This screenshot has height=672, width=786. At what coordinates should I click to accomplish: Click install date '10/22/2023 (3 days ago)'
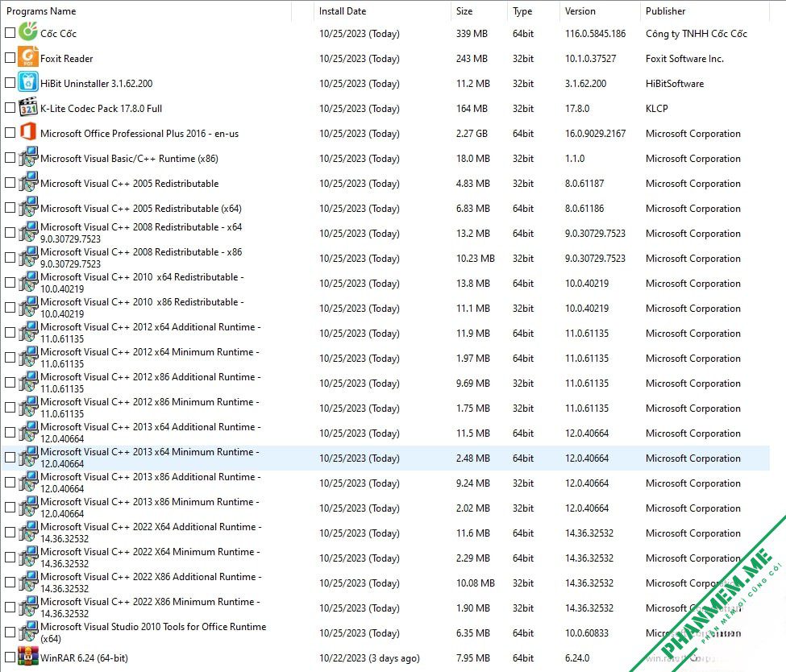point(369,658)
